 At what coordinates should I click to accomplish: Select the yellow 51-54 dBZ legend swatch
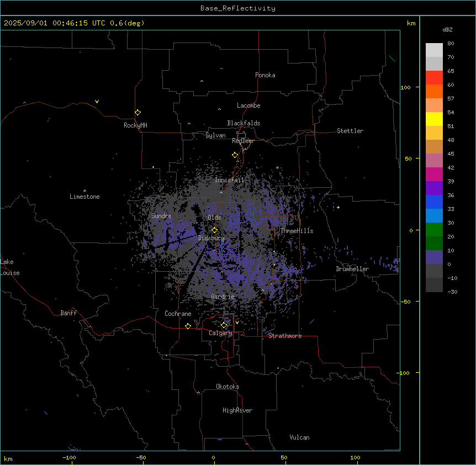pos(434,119)
